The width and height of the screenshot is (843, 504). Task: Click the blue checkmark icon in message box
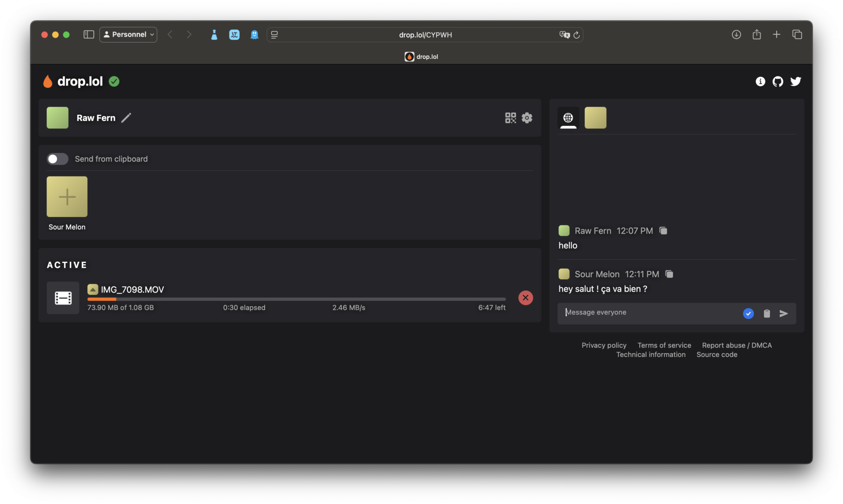coord(748,313)
